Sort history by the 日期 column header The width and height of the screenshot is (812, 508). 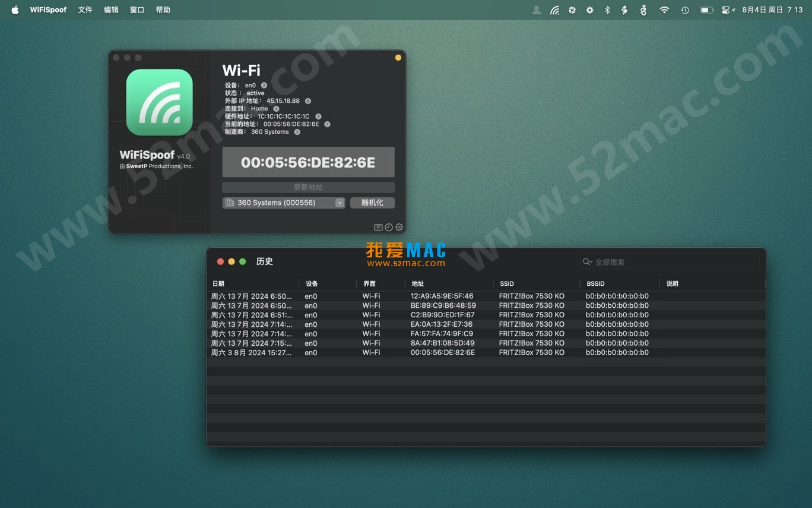[x=218, y=283]
